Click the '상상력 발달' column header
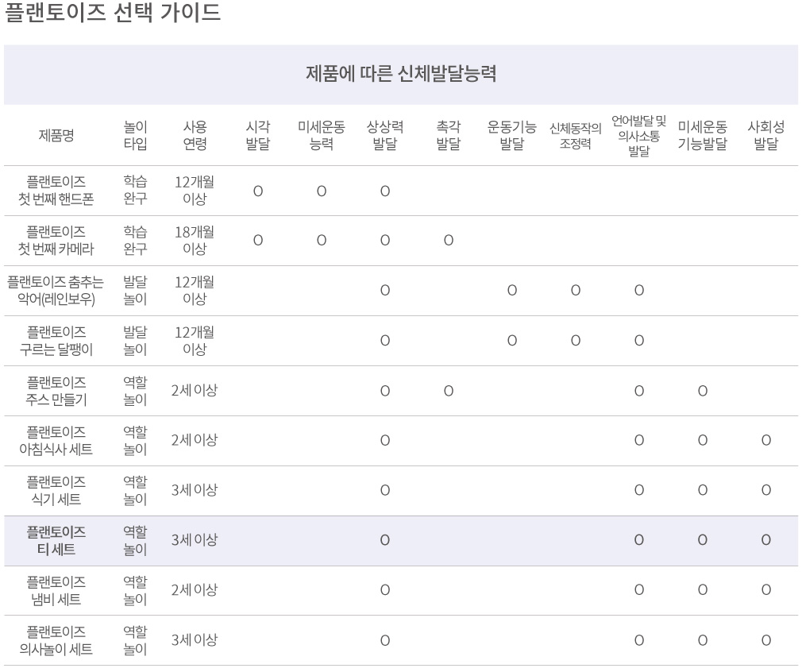This screenshot has width=802, height=672. coord(385,135)
